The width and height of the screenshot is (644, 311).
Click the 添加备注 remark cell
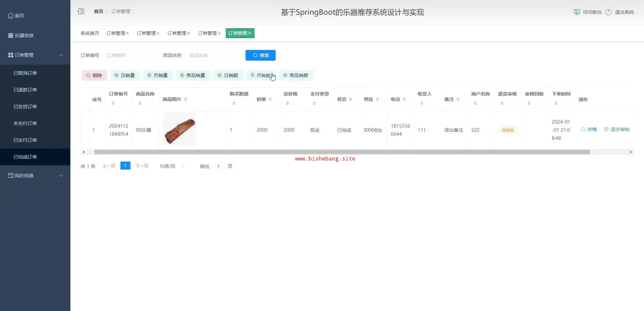(453, 130)
